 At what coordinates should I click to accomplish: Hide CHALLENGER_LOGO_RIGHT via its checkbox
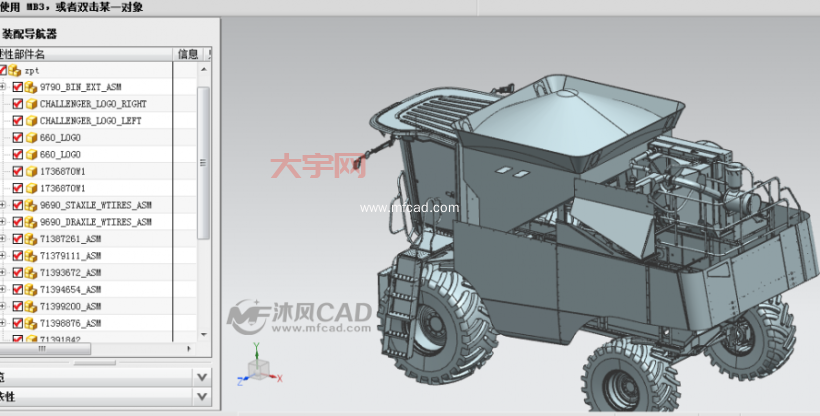17,104
